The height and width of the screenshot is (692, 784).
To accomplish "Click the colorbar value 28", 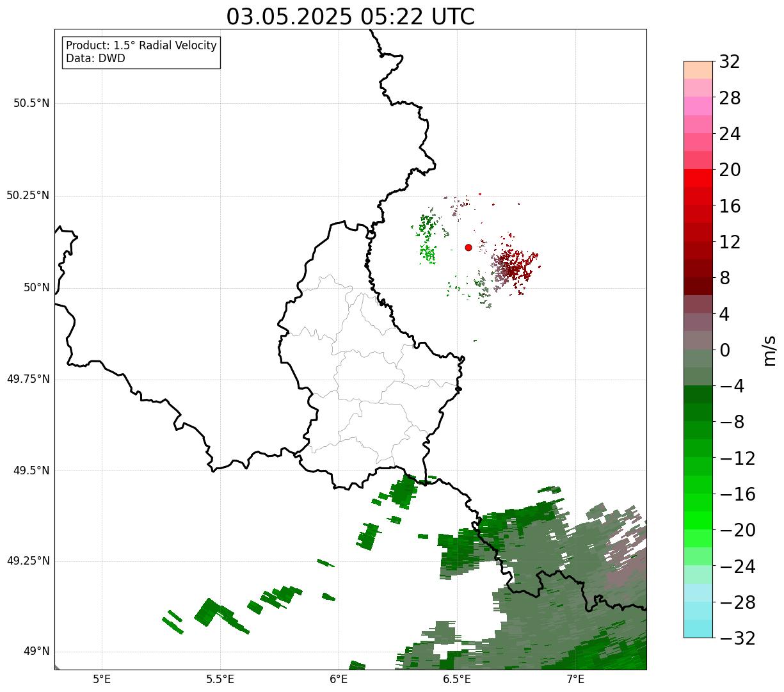I will (730, 98).
